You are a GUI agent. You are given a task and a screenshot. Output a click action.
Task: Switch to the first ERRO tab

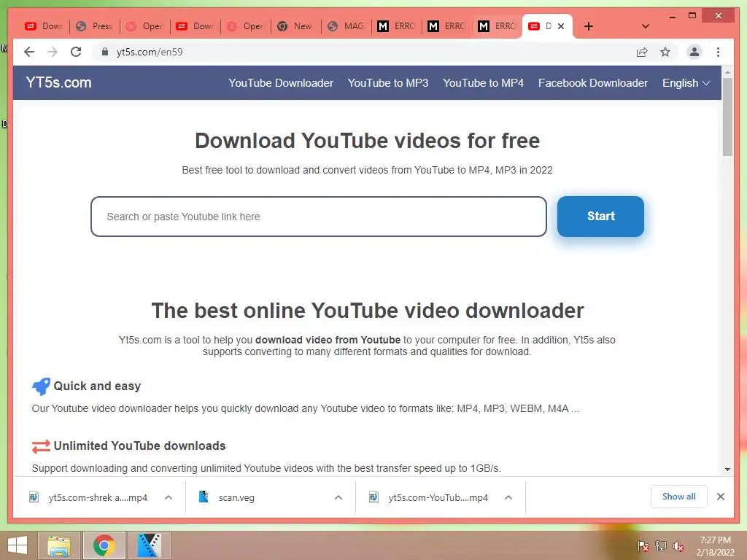click(396, 26)
